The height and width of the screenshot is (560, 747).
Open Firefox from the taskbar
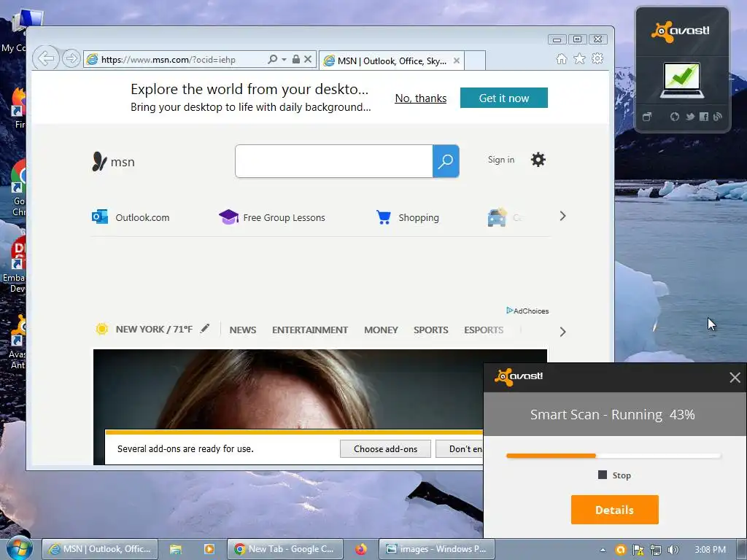pos(360,549)
